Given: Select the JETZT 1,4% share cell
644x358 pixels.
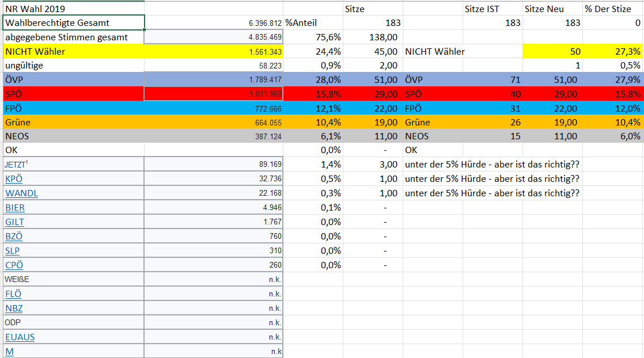Looking at the screenshot, I should pyautogui.click(x=313, y=164).
